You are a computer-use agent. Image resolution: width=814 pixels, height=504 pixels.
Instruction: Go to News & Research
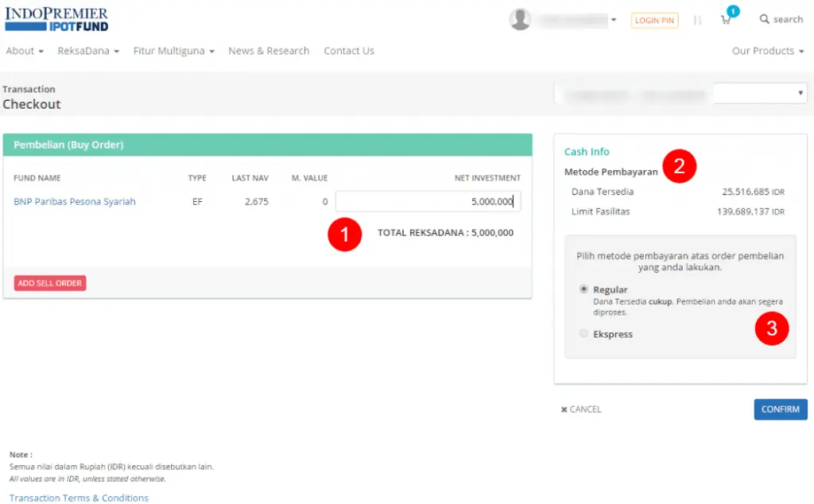269,51
